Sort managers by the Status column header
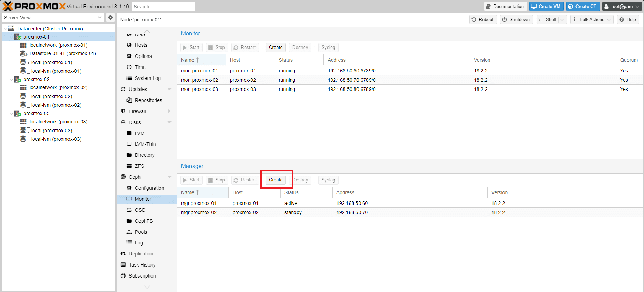Viewport: 644px width, 292px height. point(306,192)
